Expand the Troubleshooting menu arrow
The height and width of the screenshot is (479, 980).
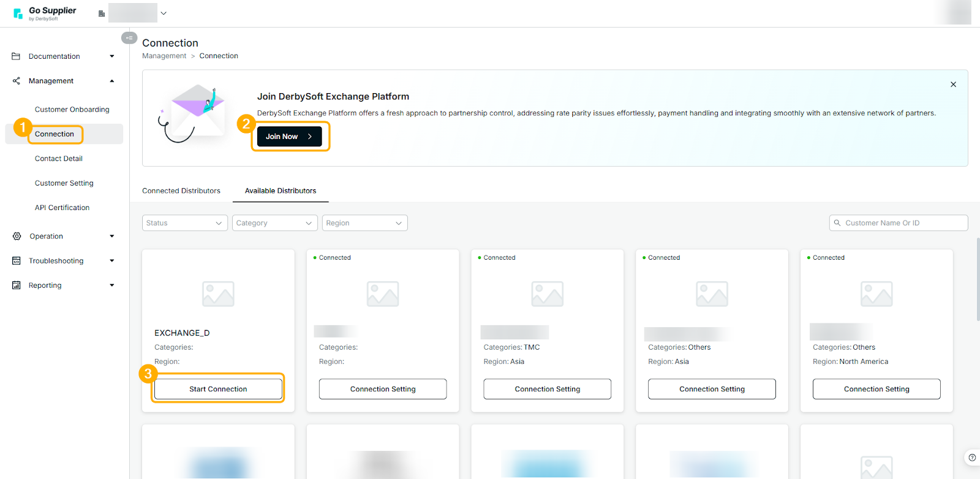coord(112,261)
